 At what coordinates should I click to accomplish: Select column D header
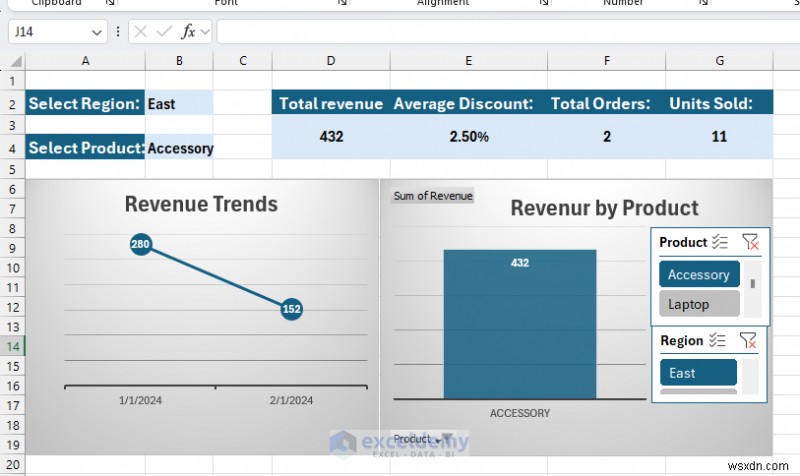[331, 61]
